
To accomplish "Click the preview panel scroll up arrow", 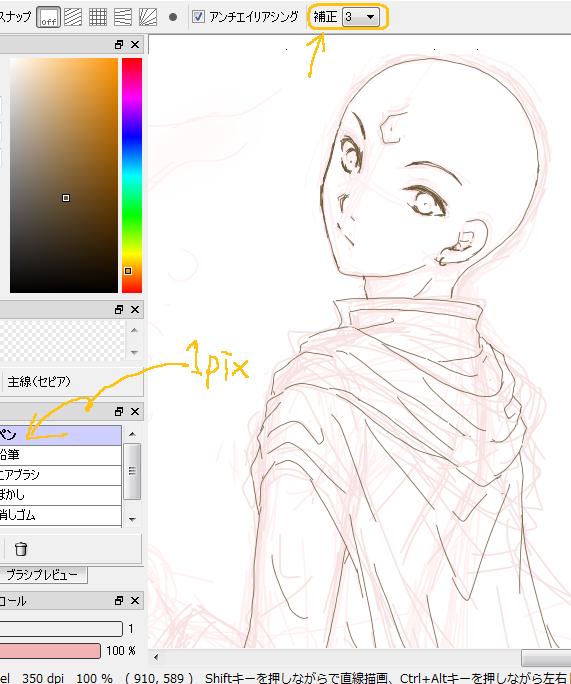I will tap(134, 331).
